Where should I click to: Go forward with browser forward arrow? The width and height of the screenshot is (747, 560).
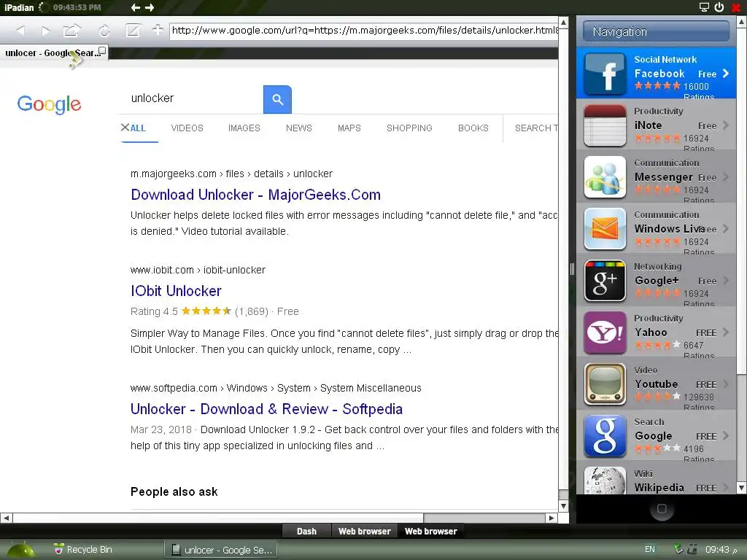46,31
